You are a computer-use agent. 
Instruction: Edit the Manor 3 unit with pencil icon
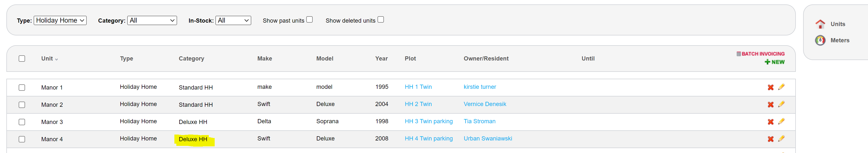pyautogui.click(x=781, y=122)
